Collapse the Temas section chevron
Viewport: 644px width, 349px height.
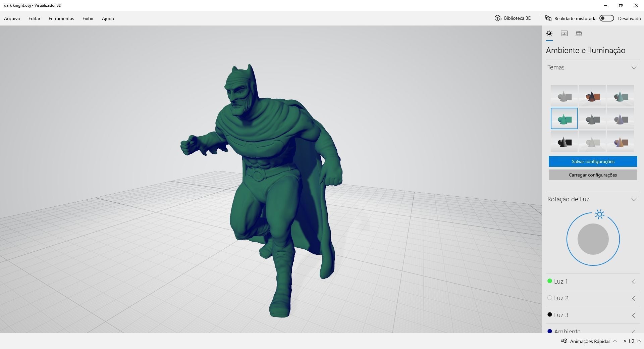point(634,67)
